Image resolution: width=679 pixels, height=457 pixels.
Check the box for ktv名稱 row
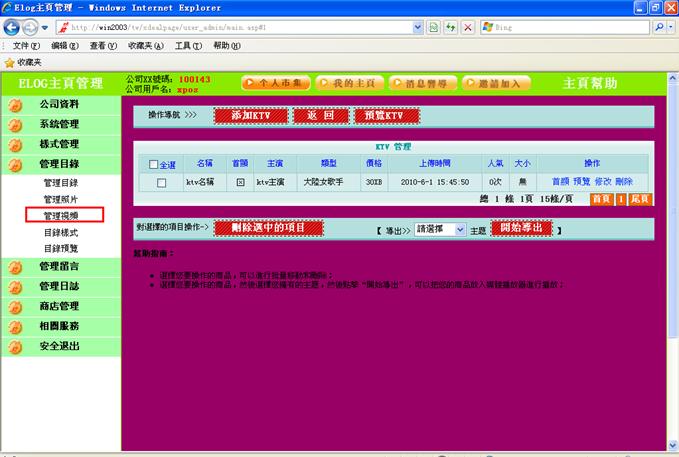(x=162, y=182)
